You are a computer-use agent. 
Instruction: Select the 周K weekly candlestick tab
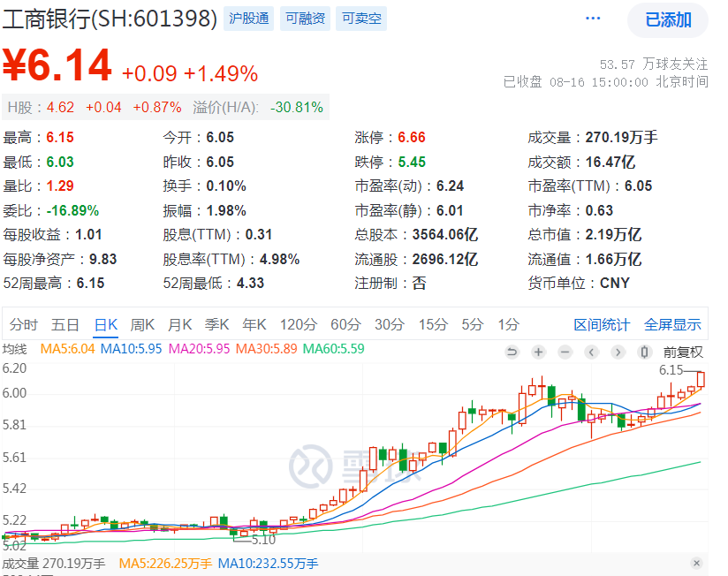click(142, 324)
